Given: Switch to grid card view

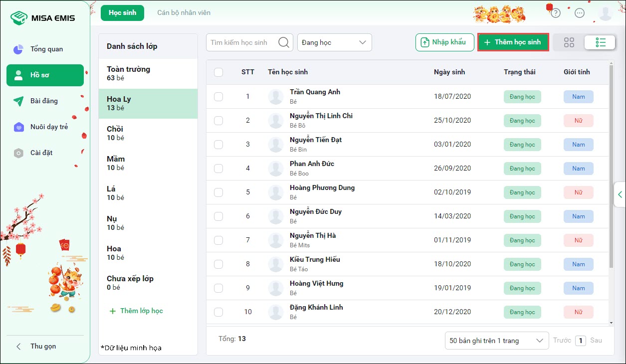Looking at the screenshot, I should click(x=569, y=42).
